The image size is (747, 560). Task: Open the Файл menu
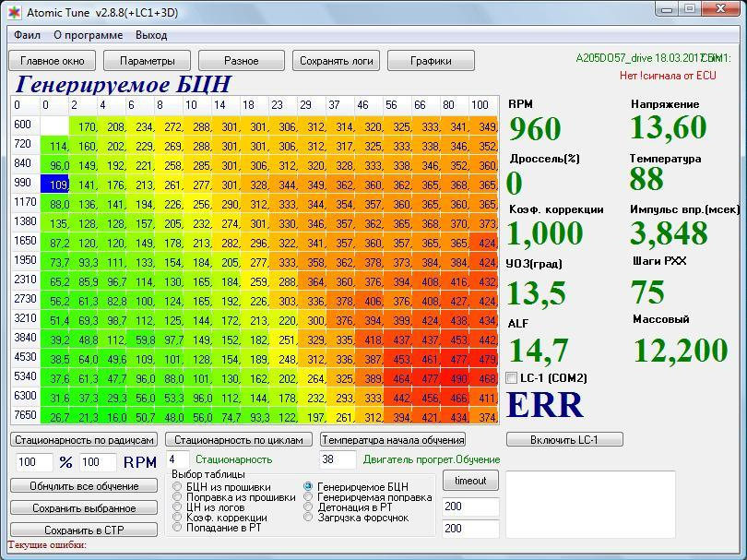click(x=28, y=35)
